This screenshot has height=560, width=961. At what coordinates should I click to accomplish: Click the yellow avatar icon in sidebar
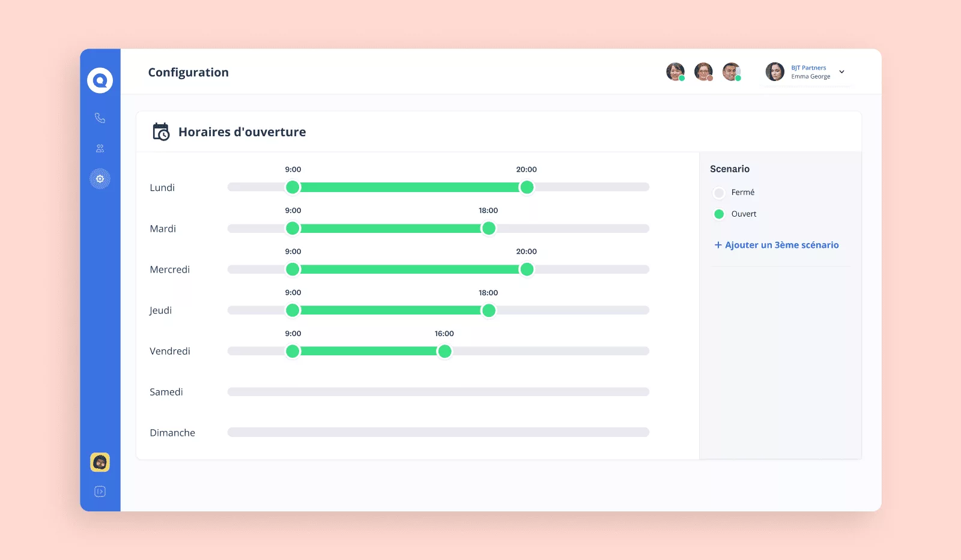click(100, 462)
